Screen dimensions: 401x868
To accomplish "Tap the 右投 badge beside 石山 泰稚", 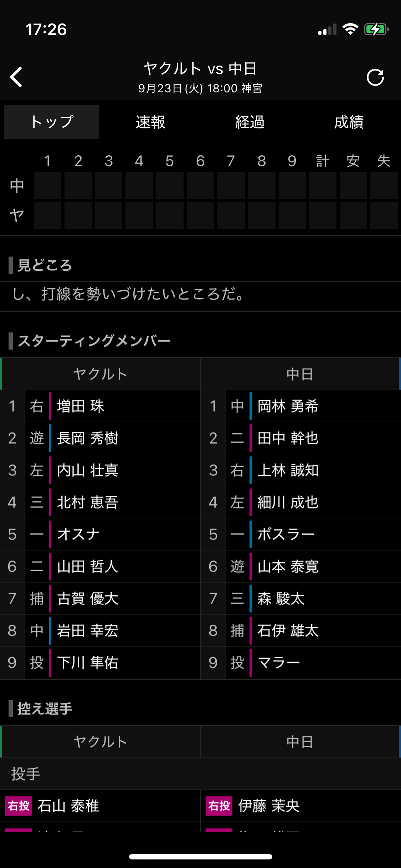I will (x=19, y=806).
